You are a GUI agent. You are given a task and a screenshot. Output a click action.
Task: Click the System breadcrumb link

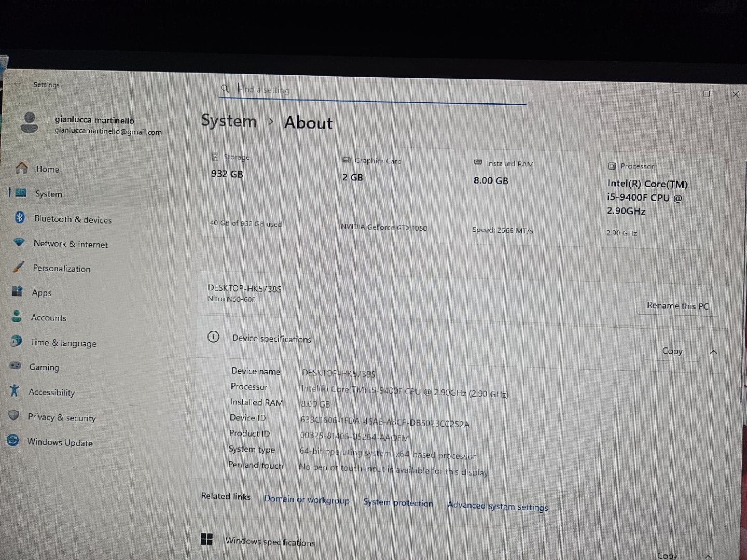(229, 121)
